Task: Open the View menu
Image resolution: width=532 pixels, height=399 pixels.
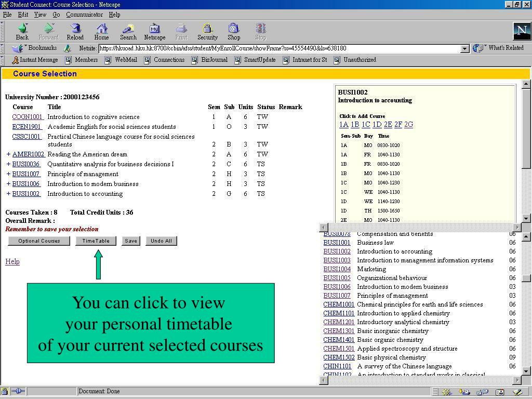Action: pyautogui.click(x=40, y=15)
